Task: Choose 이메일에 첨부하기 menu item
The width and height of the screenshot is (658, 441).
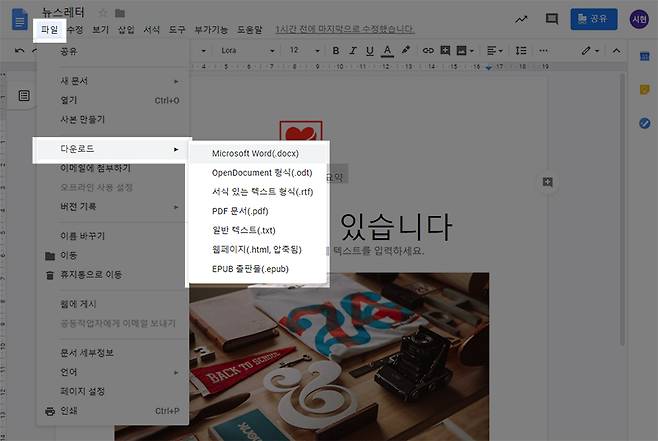Action: click(112, 168)
